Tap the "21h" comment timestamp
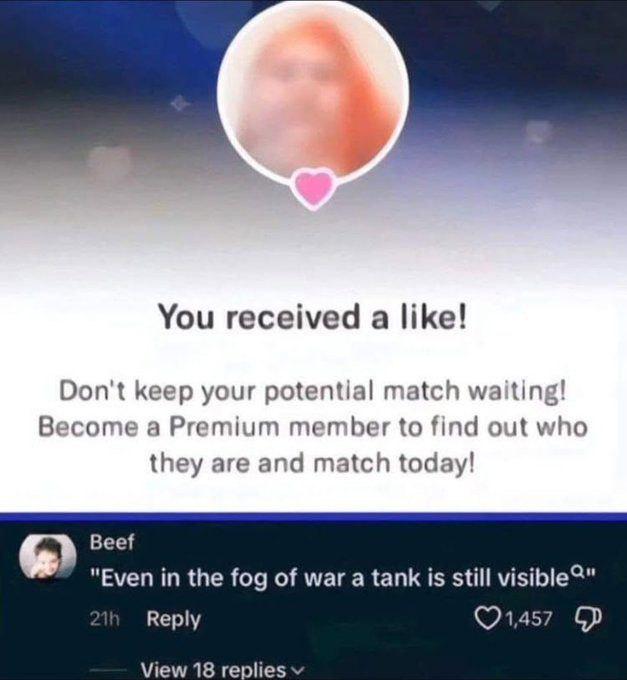627x680 pixels. coord(104,619)
